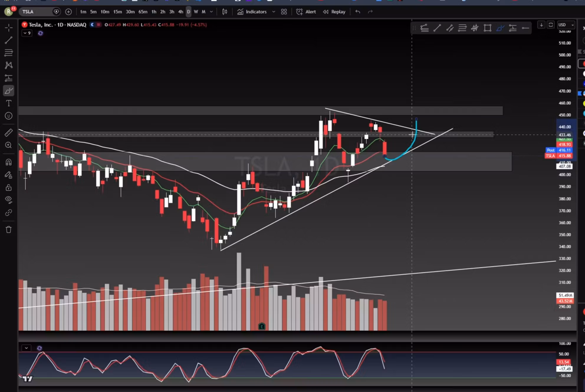
Task: Start bar Replay mode
Action: pos(334,12)
